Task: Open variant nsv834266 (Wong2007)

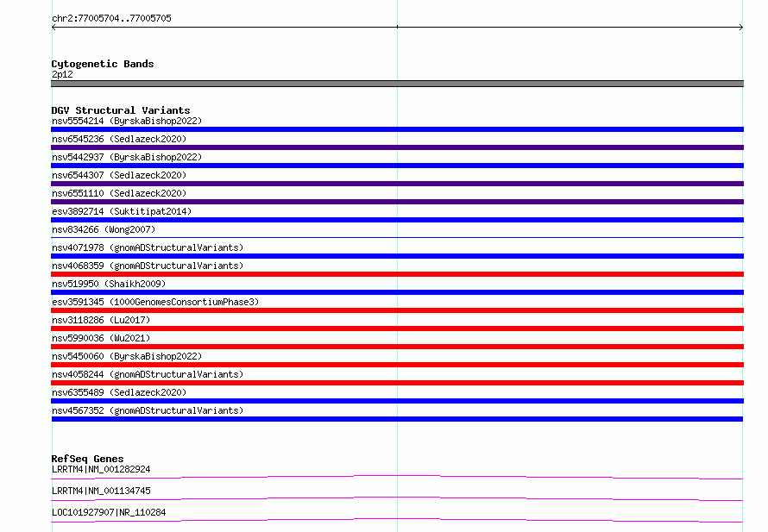Action: [104, 229]
